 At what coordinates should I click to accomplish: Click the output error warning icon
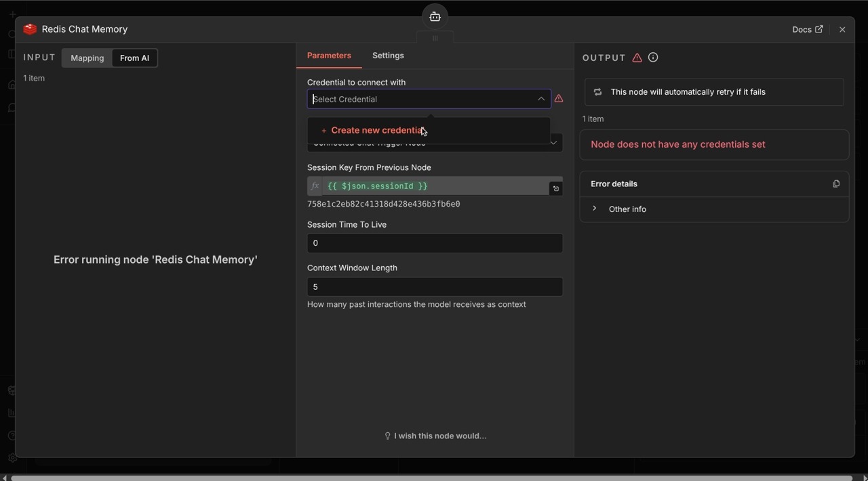click(x=637, y=58)
